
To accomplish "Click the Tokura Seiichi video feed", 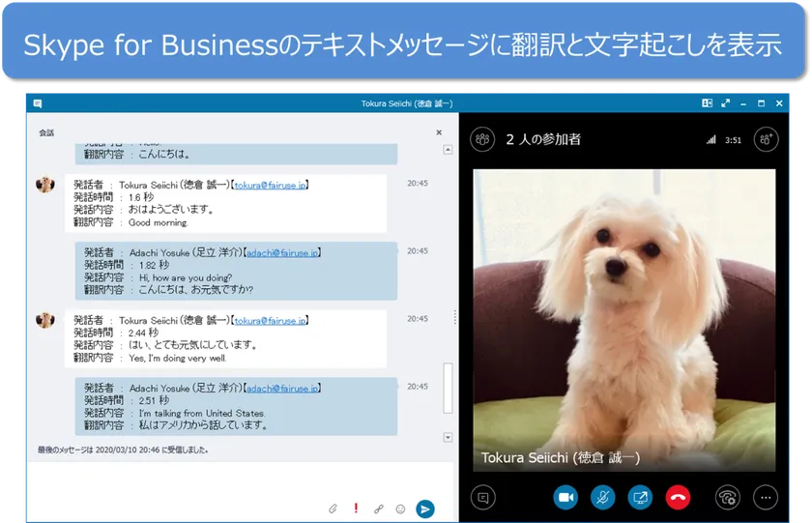I will 624,320.
